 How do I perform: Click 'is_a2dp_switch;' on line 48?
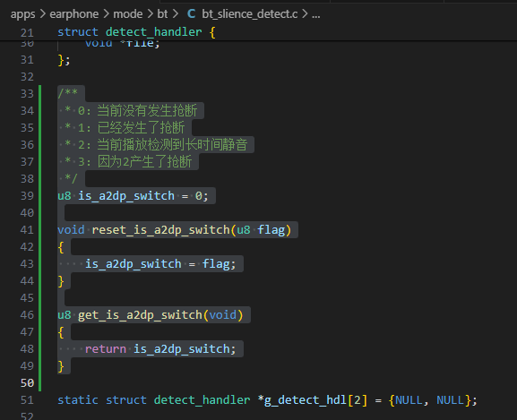click(185, 349)
